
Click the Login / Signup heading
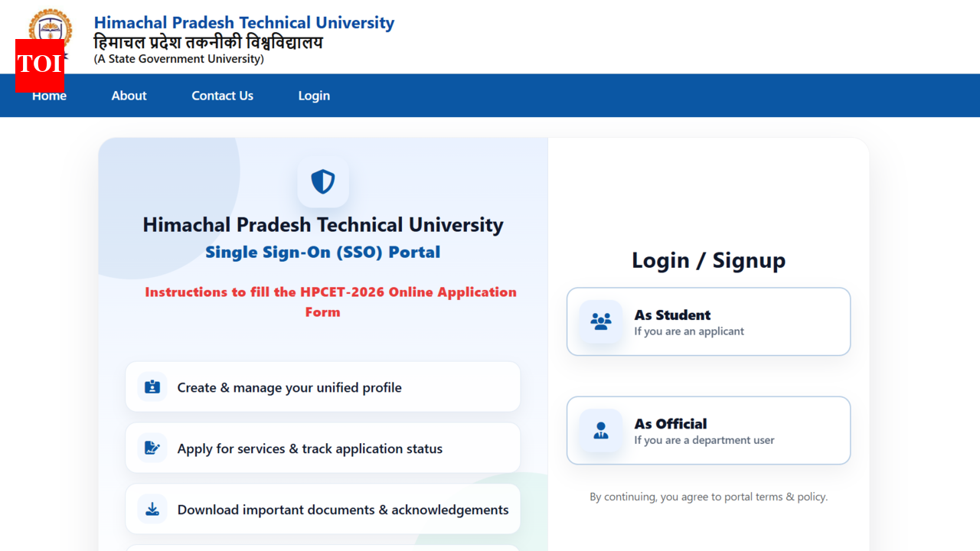tap(708, 260)
